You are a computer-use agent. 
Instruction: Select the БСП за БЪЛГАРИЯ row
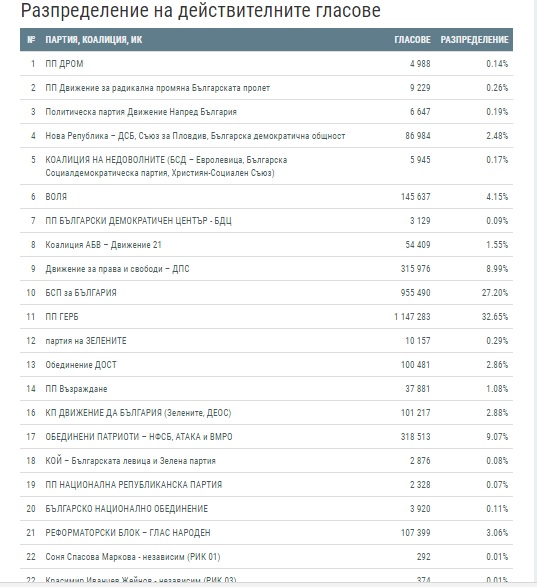(x=266, y=293)
